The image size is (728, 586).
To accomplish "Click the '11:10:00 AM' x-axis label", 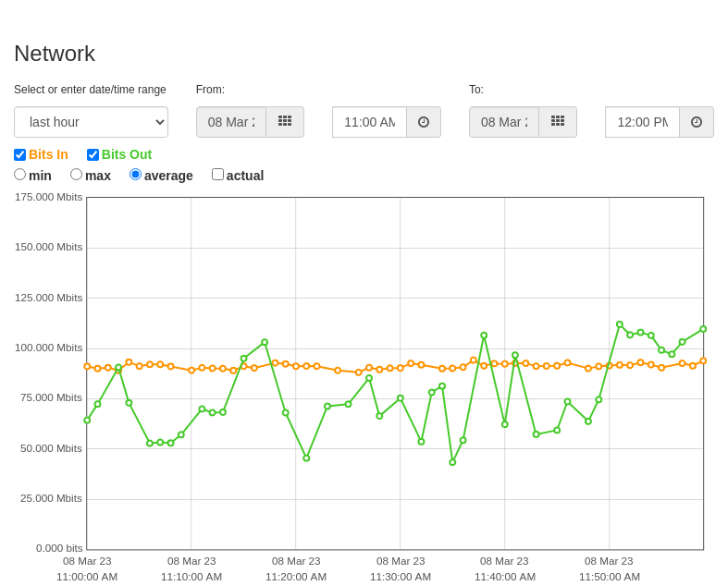I will [191, 577].
